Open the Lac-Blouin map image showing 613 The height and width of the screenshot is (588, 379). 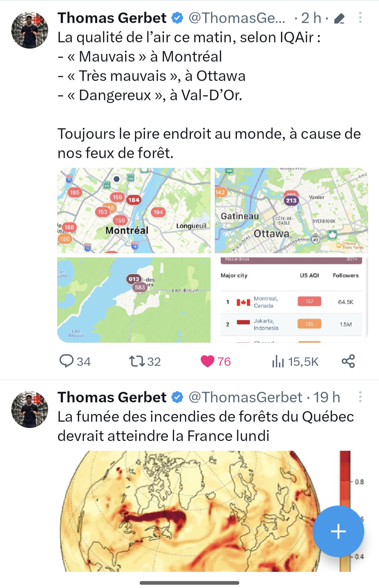click(x=134, y=300)
